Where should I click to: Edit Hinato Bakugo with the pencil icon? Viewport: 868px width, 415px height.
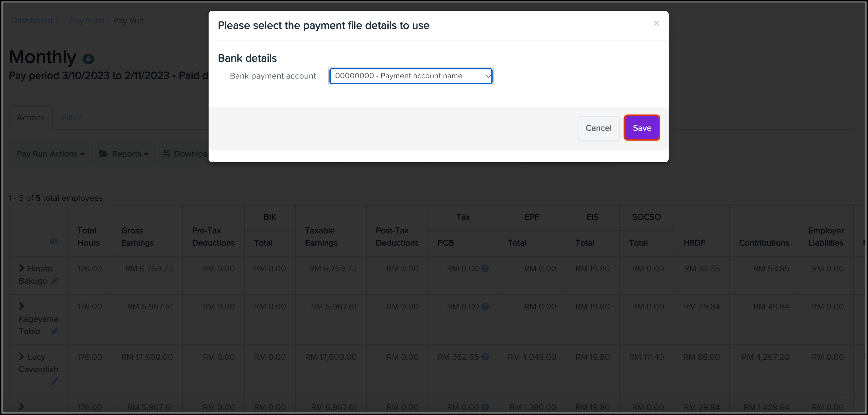tap(55, 281)
